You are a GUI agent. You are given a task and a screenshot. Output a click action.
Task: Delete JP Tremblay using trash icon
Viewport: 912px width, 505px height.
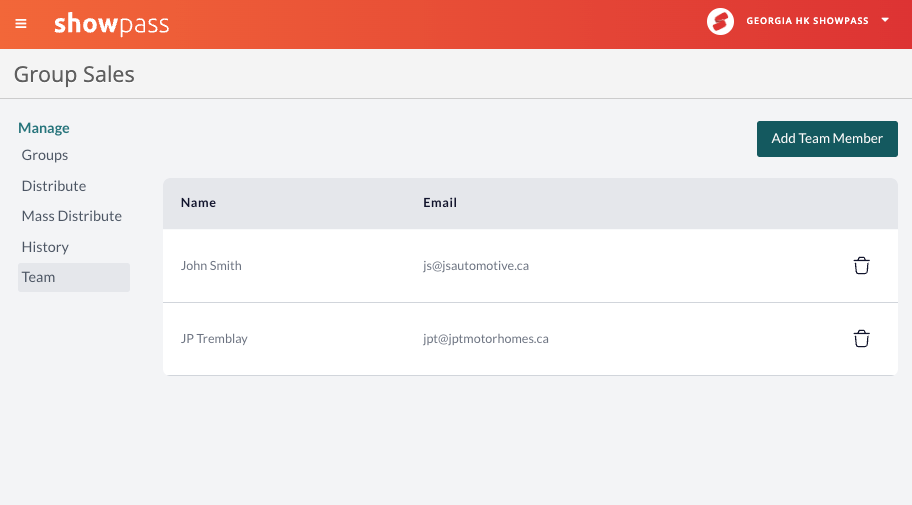861,339
